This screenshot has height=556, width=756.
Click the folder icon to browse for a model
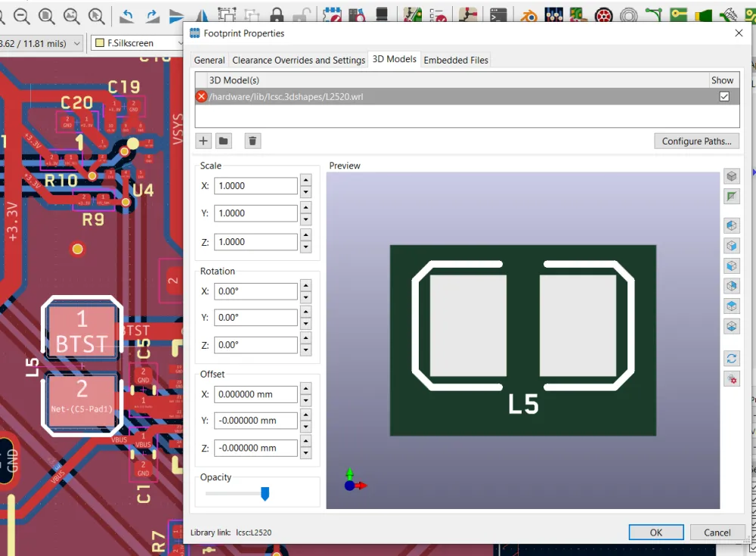223,141
